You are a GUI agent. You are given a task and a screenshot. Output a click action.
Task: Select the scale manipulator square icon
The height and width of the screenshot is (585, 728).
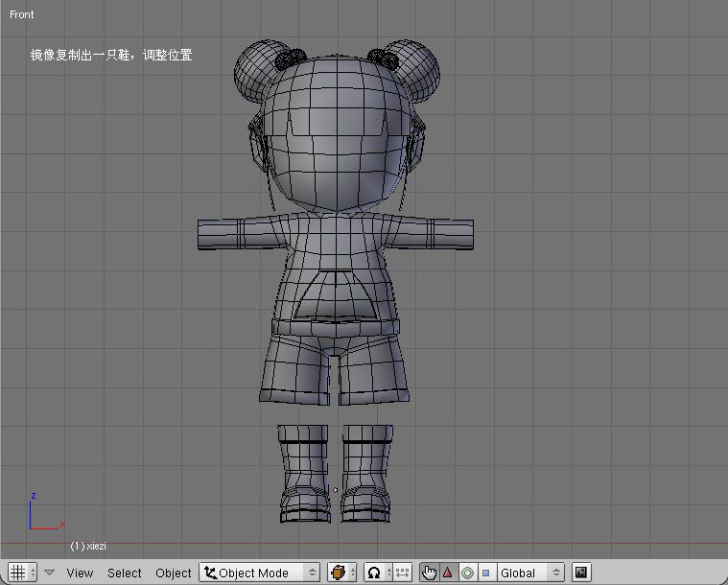coord(486,573)
